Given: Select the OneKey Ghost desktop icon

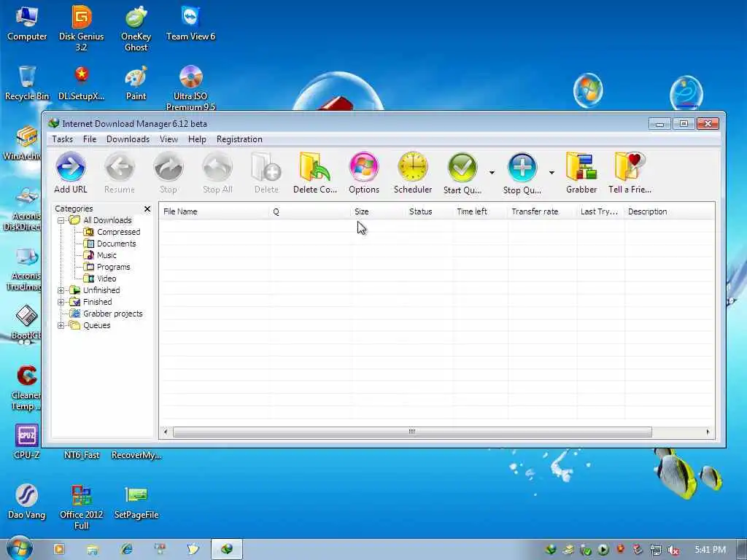Looking at the screenshot, I should click(x=136, y=28).
